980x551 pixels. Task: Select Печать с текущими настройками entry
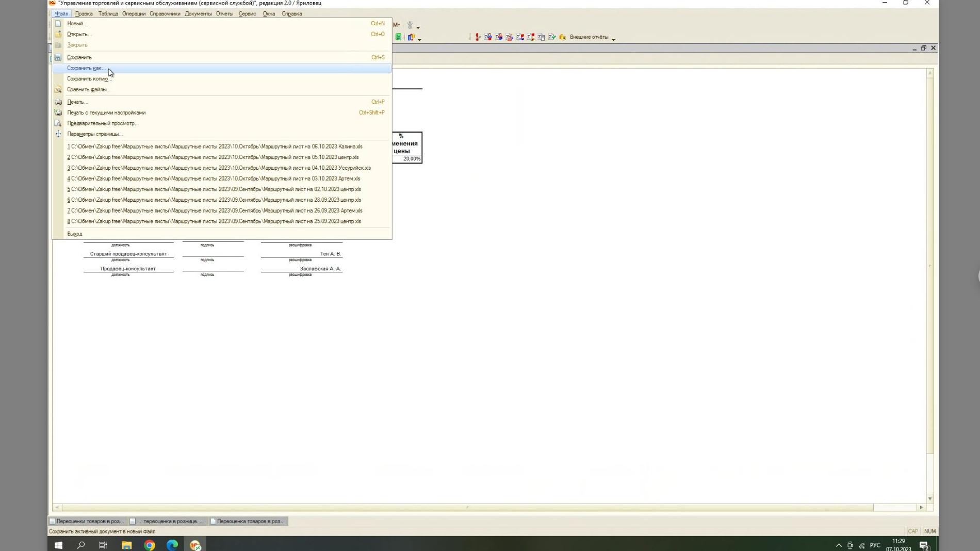pos(222,112)
